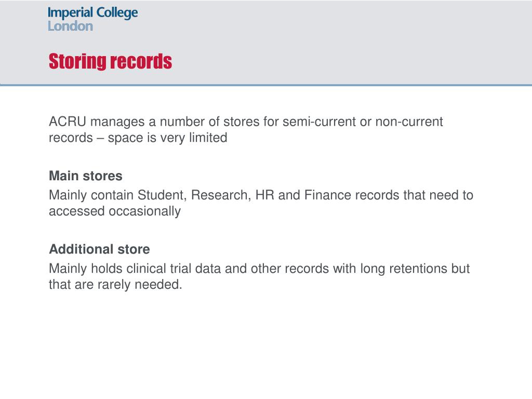This screenshot has height=399, width=532.
Task: Click the phrase 'space is very limited'
Action: tap(168, 138)
